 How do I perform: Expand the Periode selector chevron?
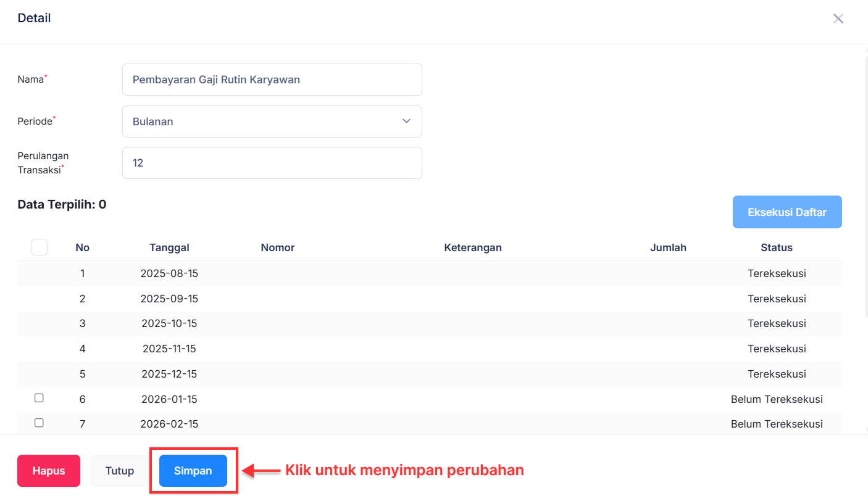coord(406,122)
